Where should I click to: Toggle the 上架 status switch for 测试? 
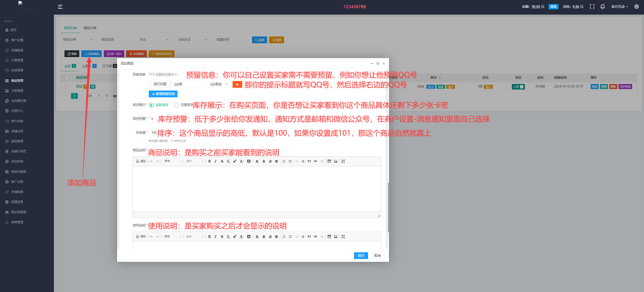518,87
